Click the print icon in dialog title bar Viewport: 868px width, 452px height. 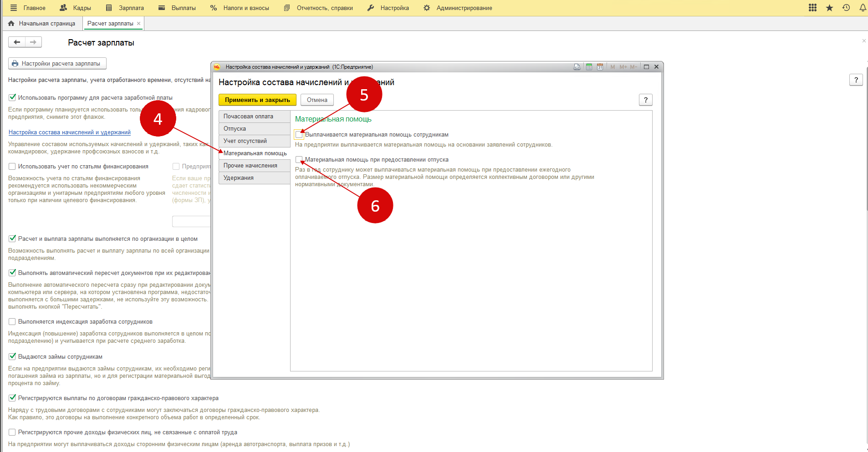coord(577,67)
